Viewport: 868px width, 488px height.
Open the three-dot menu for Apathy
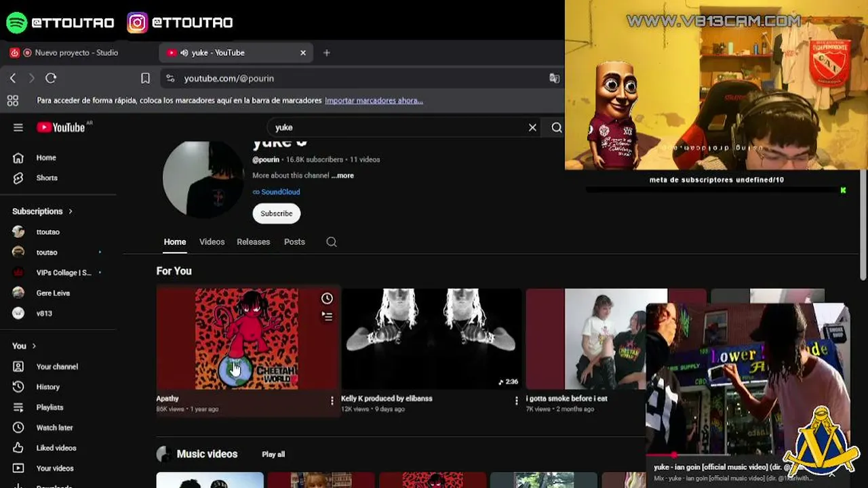coord(332,401)
